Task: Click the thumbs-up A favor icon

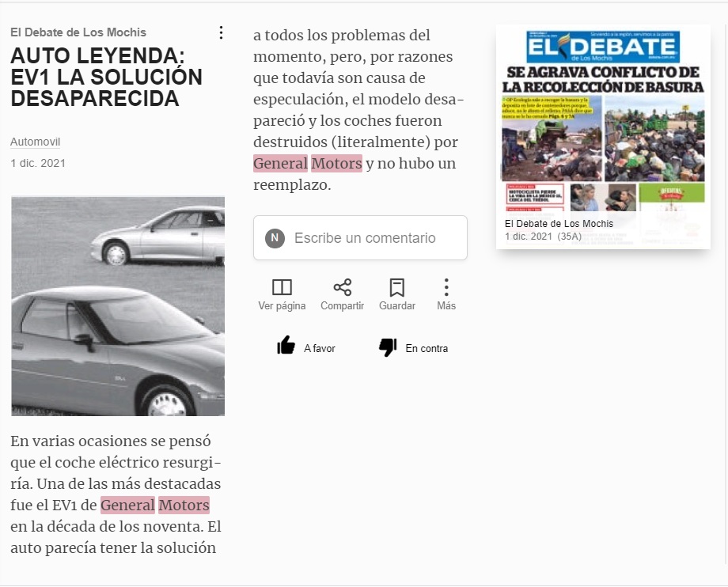Action: pyautogui.click(x=286, y=346)
